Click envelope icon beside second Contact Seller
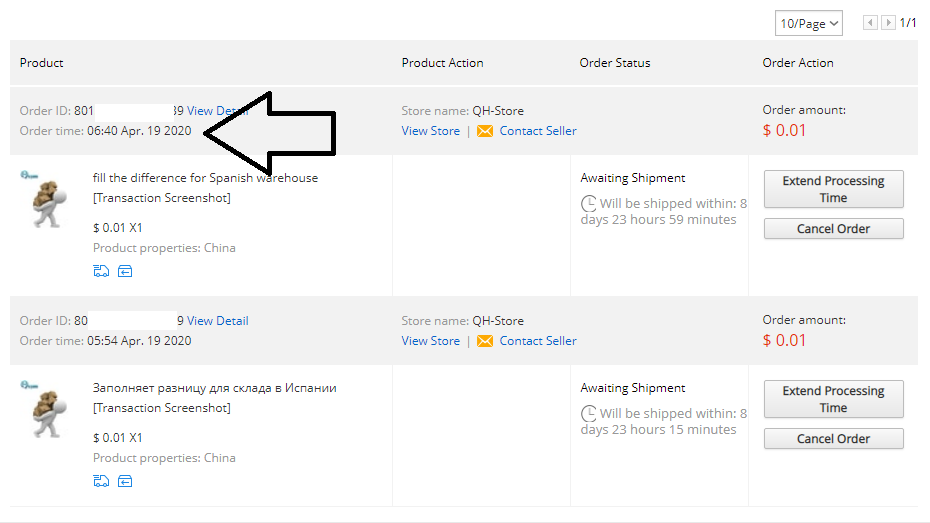The width and height of the screenshot is (930, 523). pos(485,341)
